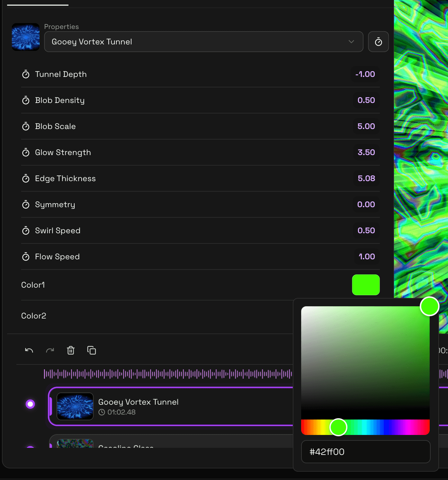
Task: Click the hue slider handle
Action: tap(338, 427)
